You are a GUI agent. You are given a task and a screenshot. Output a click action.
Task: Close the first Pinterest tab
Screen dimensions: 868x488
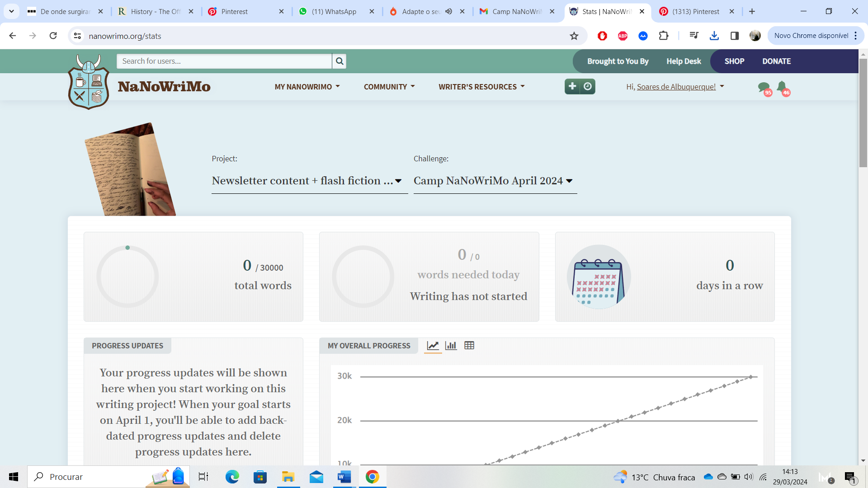[x=282, y=11]
